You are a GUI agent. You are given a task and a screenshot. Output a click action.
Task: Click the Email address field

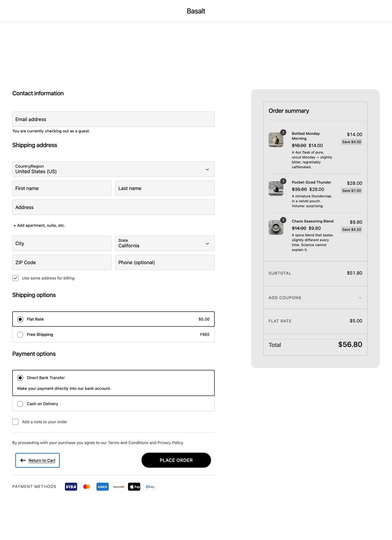click(x=113, y=119)
